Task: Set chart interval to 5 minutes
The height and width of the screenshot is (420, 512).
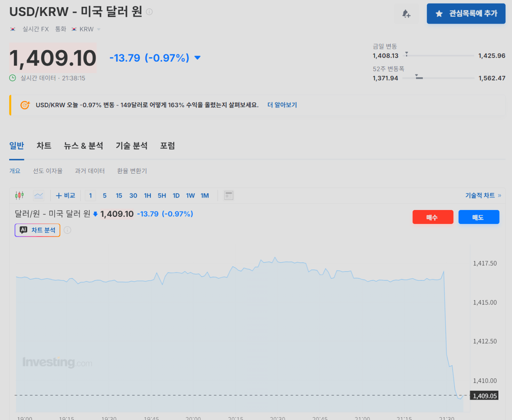Action: (105, 196)
